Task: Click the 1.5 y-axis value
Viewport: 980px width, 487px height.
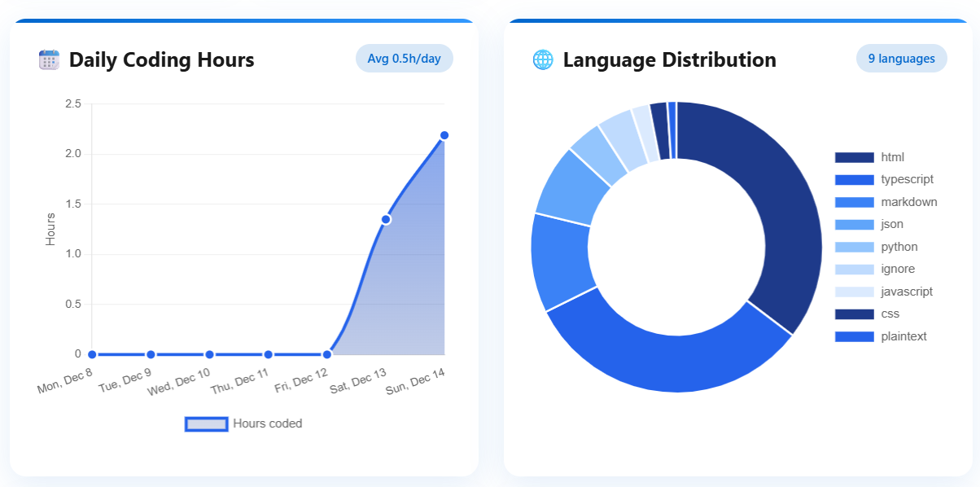Action: (73, 204)
